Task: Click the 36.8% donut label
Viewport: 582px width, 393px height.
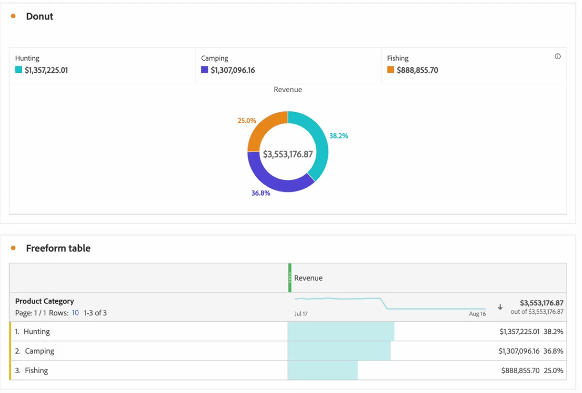Action: tap(261, 193)
